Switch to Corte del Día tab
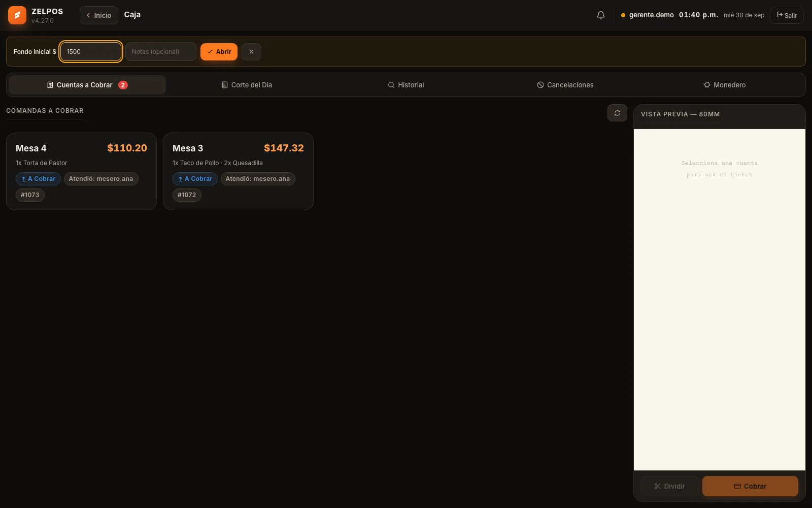 [247, 85]
